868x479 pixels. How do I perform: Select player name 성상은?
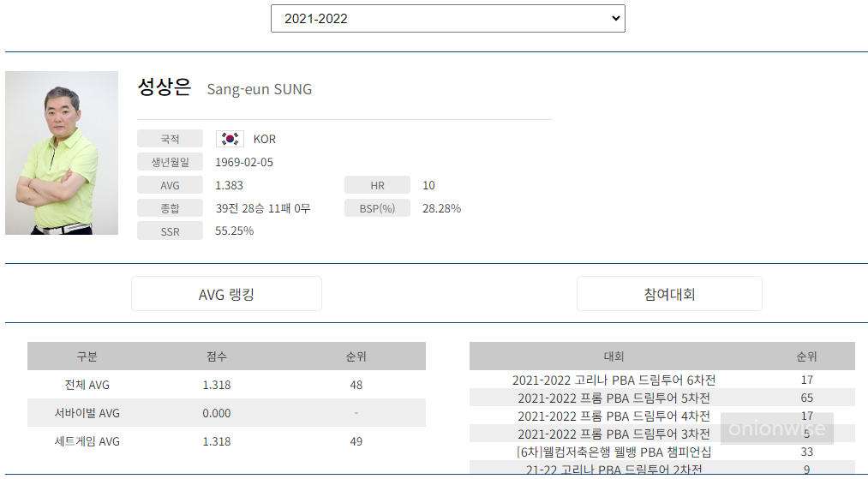[164, 87]
